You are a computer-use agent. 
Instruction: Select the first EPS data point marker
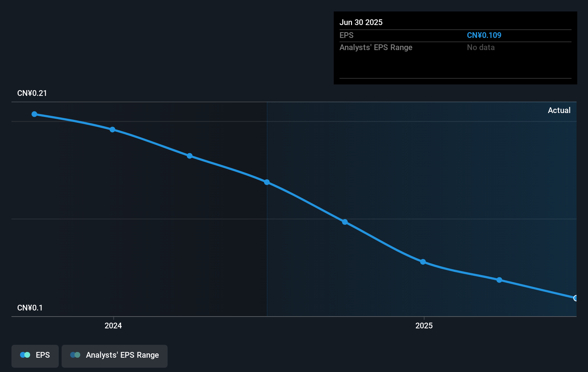coord(34,114)
